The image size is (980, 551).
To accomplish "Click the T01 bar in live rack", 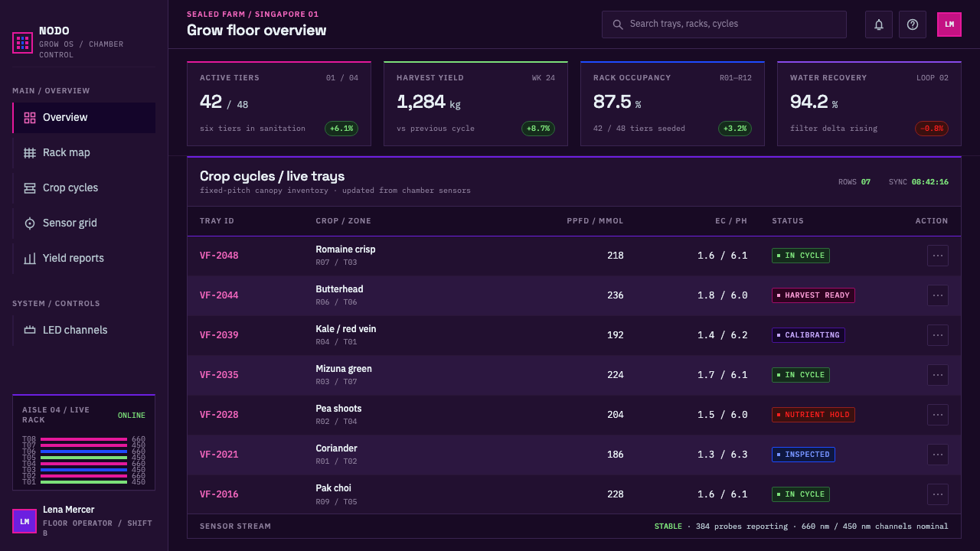I will (83, 482).
